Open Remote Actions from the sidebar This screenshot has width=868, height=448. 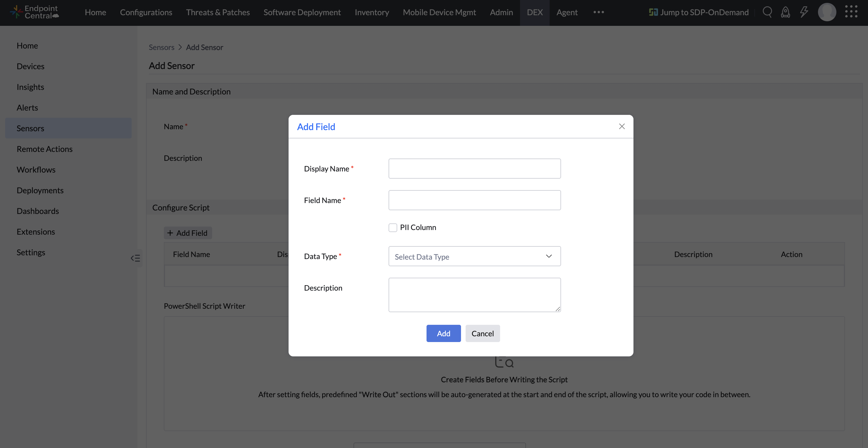tap(45, 149)
